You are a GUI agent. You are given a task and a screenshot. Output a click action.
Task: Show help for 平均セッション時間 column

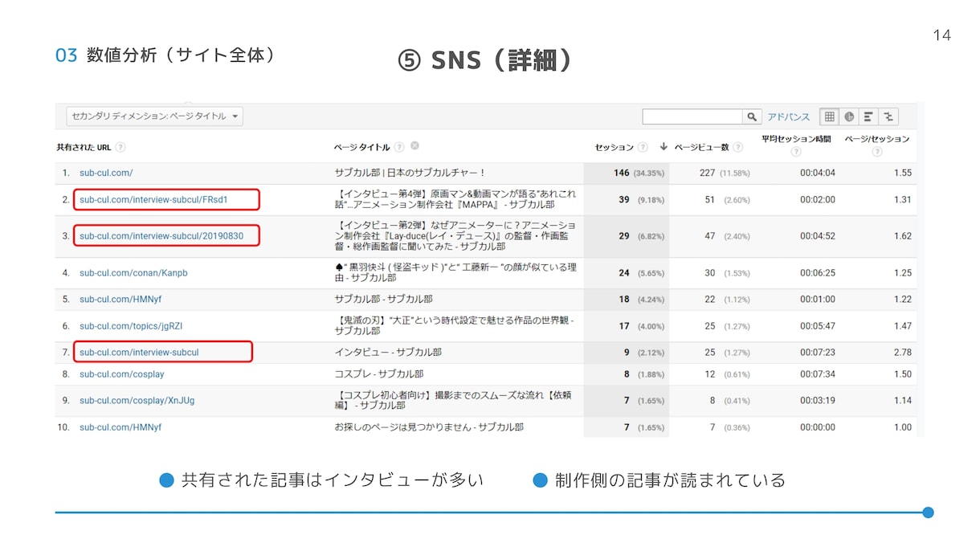pos(795,152)
